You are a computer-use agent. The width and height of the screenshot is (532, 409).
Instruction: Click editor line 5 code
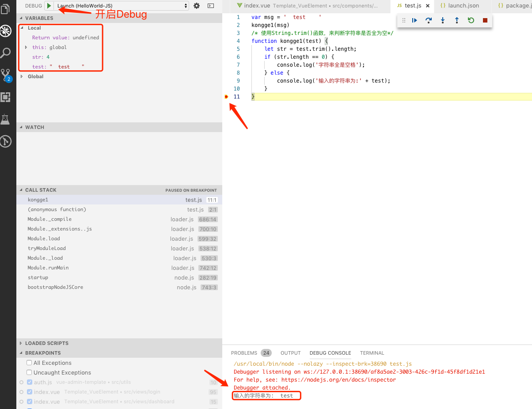click(310, 49)
